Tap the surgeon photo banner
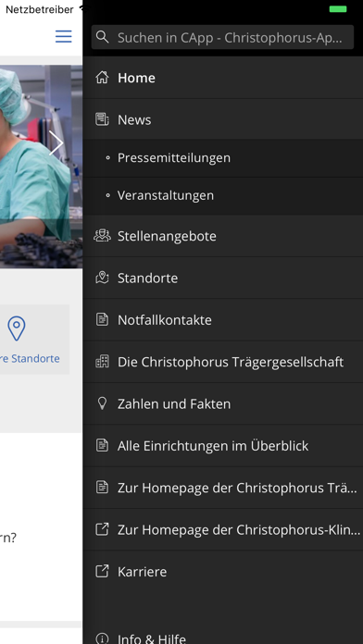Viewport: 363px width, 644px height. (41, 167)
